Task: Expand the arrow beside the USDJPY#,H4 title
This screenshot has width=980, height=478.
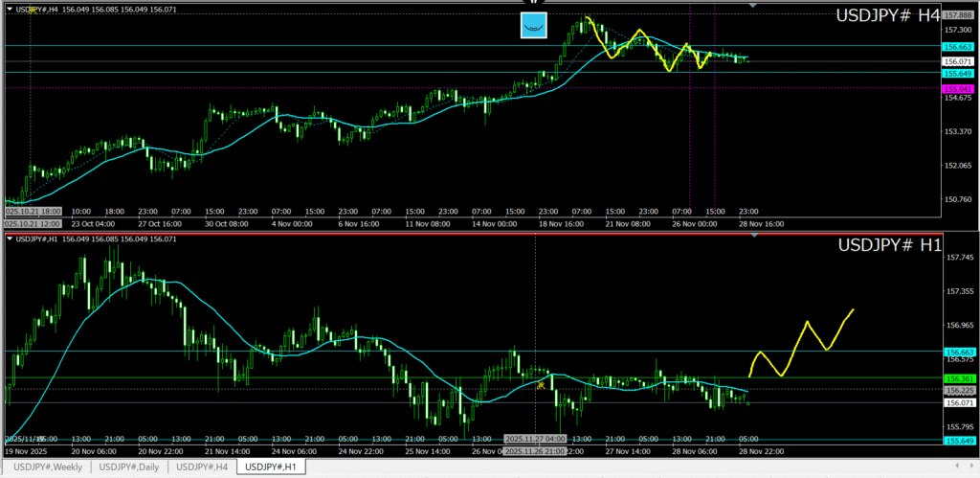Action: click(x=10, y=10)
